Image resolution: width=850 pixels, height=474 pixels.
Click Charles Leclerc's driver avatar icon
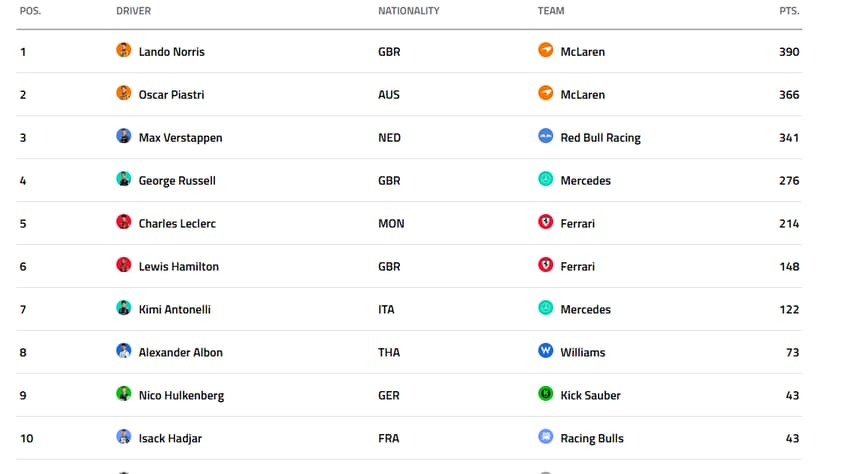[x=124, y=222]
